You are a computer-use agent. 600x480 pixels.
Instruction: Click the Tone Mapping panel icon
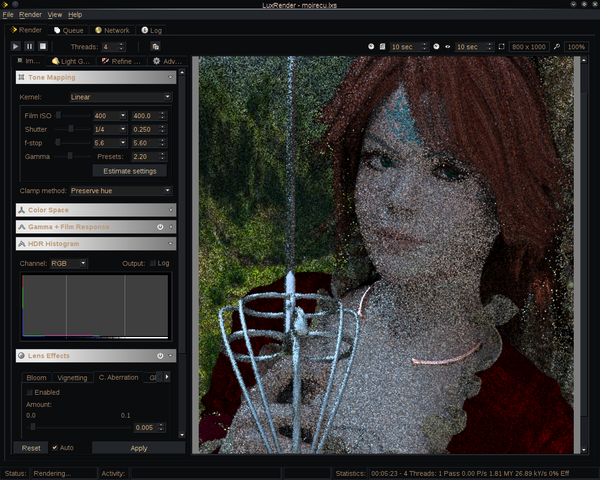pyautogui.click(x=22, y=77)
